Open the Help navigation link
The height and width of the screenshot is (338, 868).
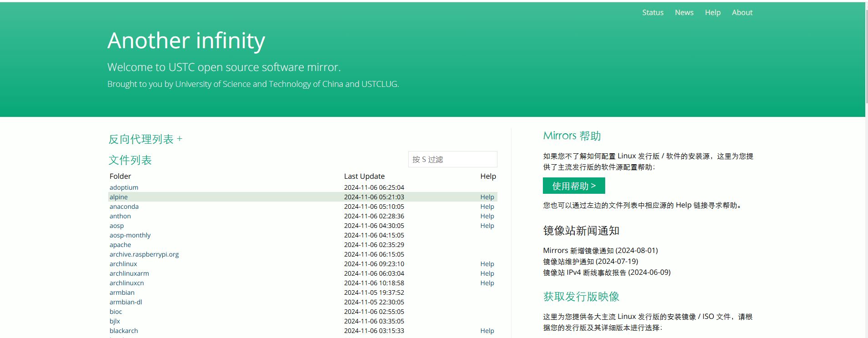pyautogui.click(x=712, y=13)
